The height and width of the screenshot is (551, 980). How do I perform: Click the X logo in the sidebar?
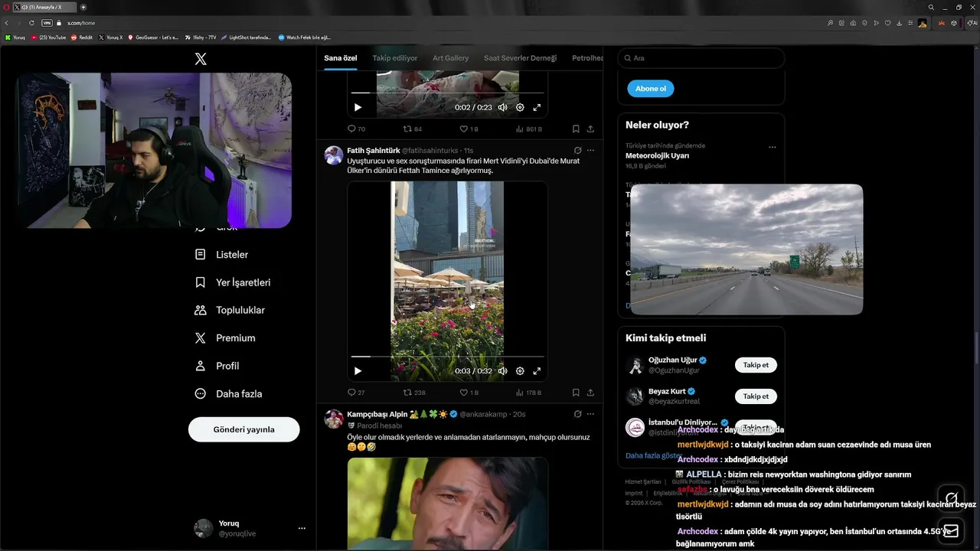point(201,59)
